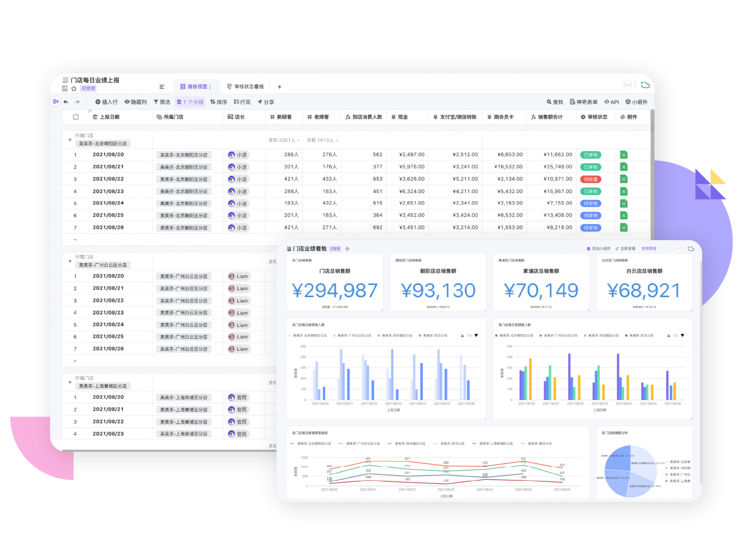The width and height of the screenshot is (755, 560).
Task: Open the 求和 2001人 summary dropdown
Action: point(284,140)
